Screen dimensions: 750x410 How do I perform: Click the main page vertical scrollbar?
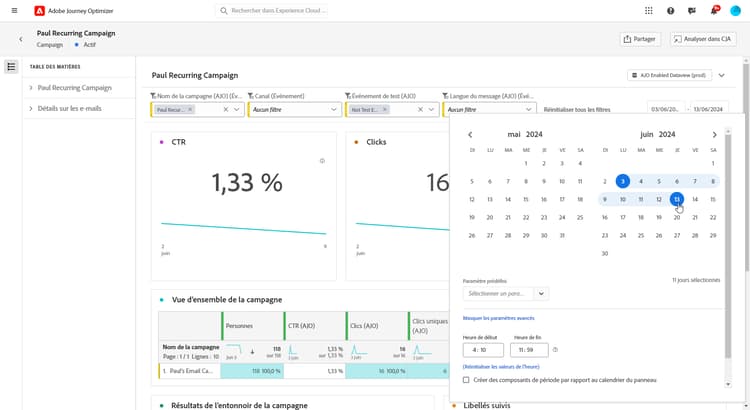[745, 167]
